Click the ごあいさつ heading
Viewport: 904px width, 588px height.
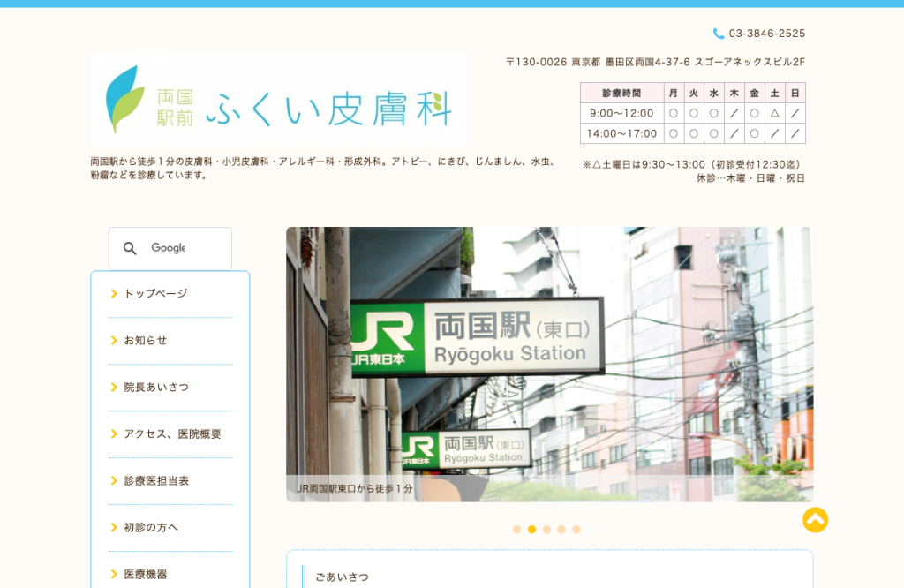[x=342, y=577]
